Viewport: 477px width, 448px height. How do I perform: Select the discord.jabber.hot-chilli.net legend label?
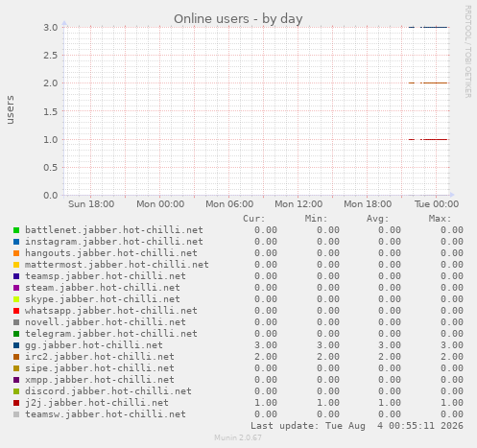coord(108,391)
